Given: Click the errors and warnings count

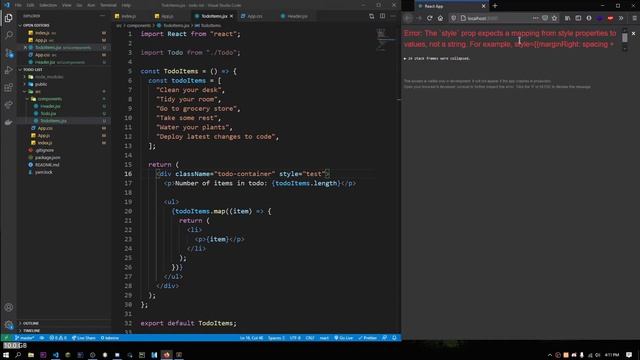Looking at the screenshot, I should click(x=58, y=338).
